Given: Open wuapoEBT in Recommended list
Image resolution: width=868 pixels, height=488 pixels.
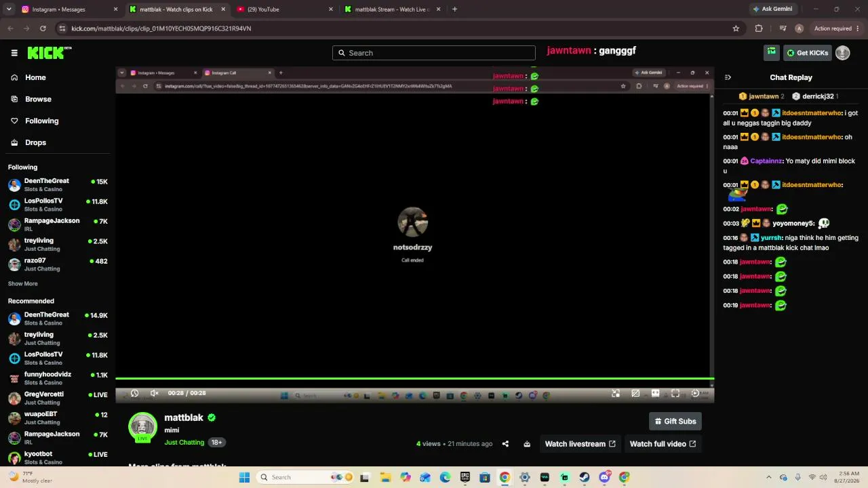Looking at the screenshot, I should 58,418.
